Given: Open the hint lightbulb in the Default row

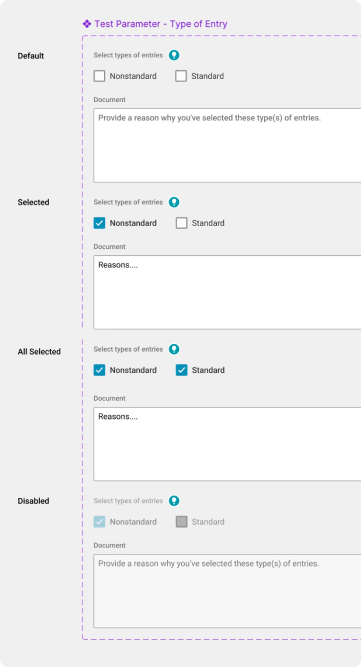Looking at the screenshot, I should coord(174,55).
